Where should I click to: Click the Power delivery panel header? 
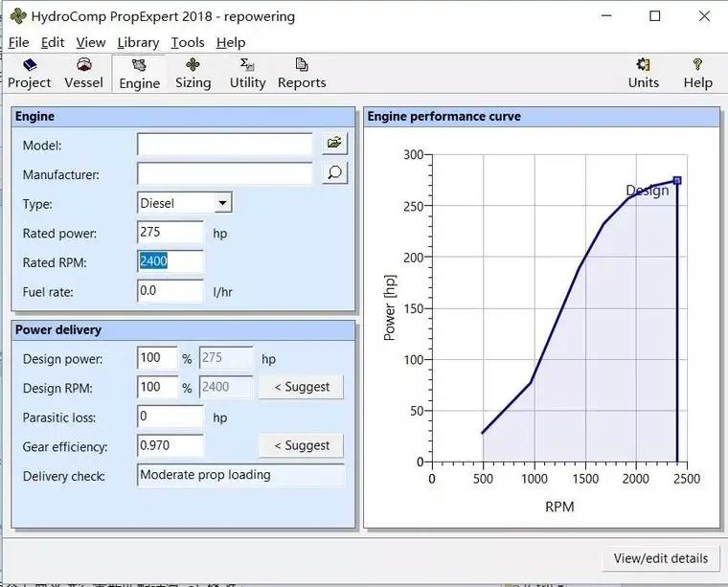(x=183, y=330)
